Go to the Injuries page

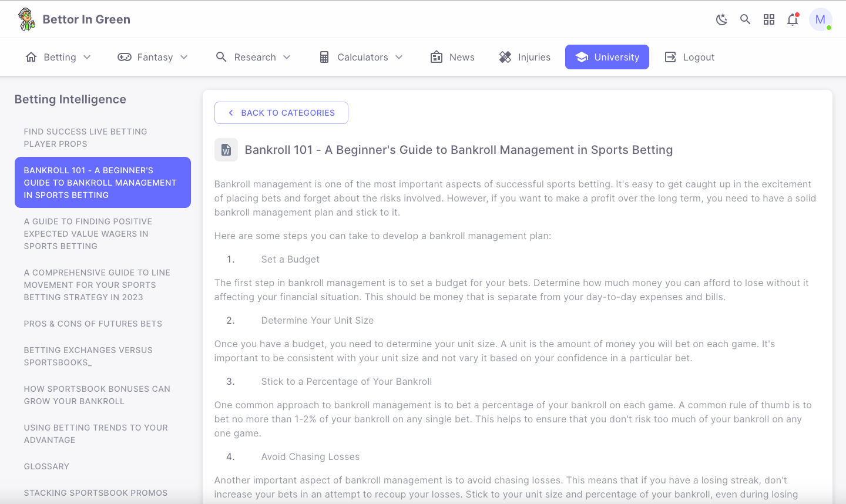[525, 57]
